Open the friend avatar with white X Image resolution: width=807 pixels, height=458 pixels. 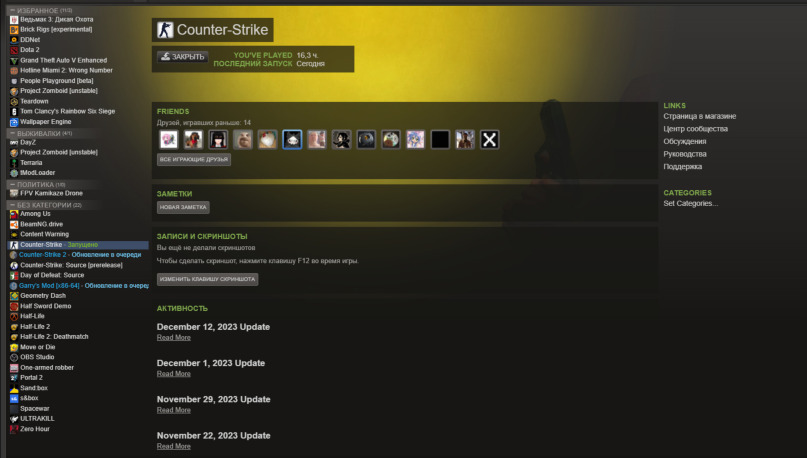click(489, 139)
